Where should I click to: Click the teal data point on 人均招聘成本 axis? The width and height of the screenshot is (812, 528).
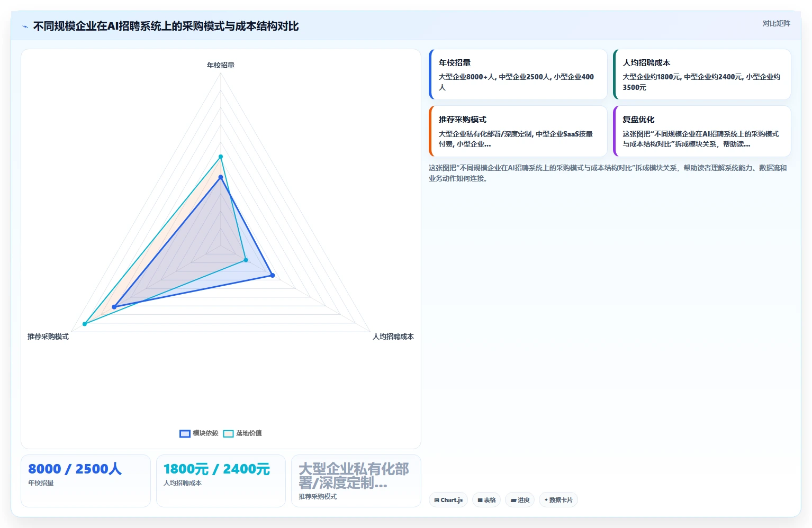coord(246,260)
